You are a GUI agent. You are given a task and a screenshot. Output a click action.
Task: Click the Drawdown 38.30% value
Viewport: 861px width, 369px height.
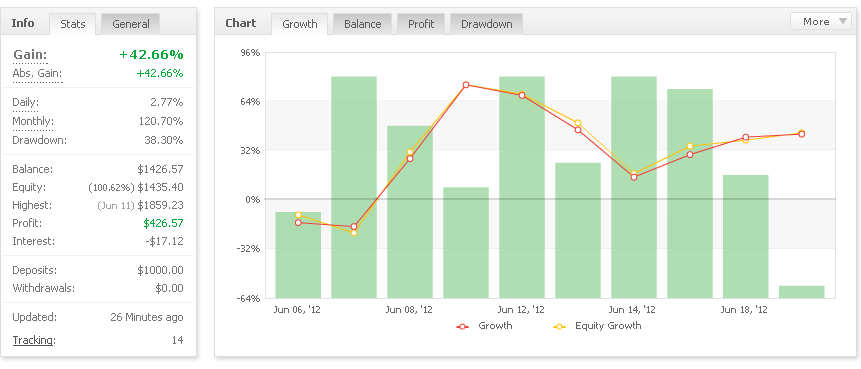click(164, 140)
